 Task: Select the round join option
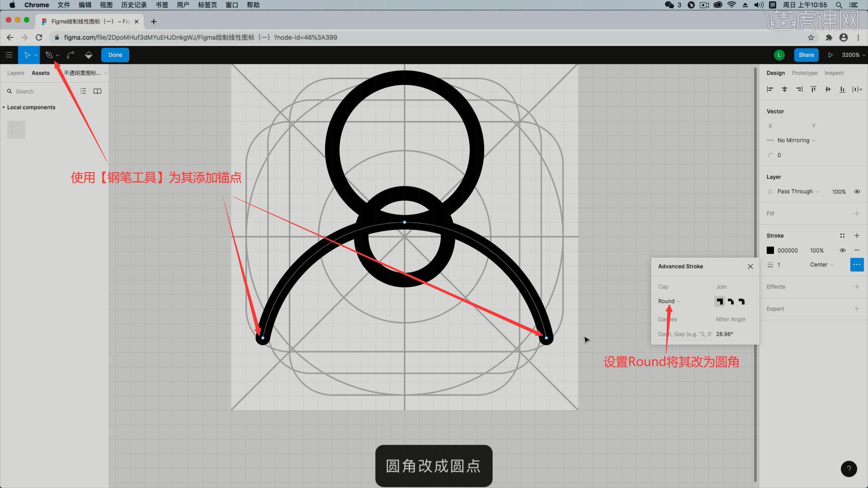(x=741, y=301)
